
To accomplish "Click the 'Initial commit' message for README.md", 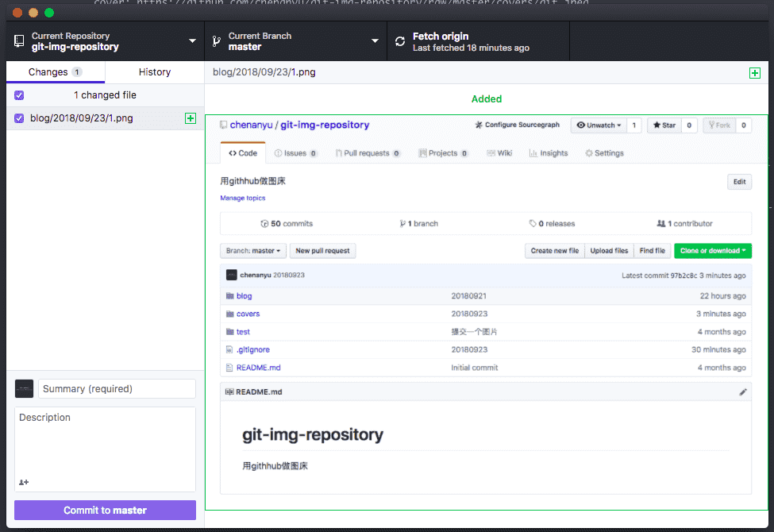I will 475,368.
